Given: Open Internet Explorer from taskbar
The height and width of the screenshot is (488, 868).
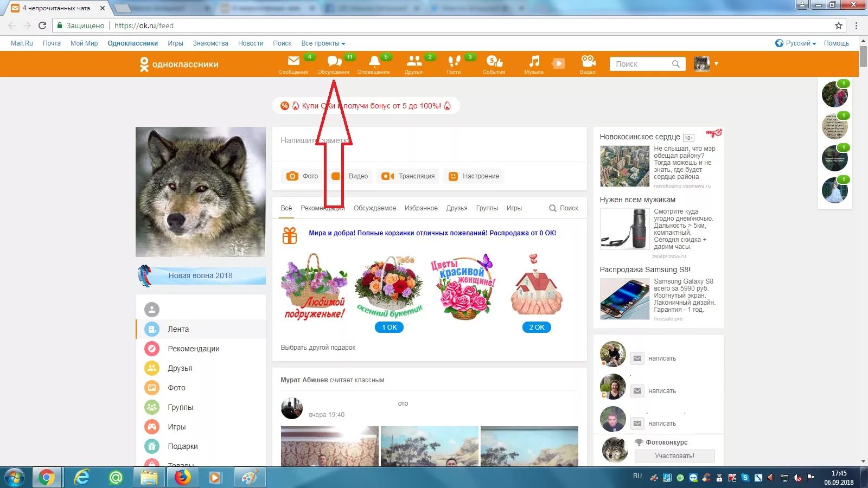Looking at the screenshot, I should (x=82, y=478).
